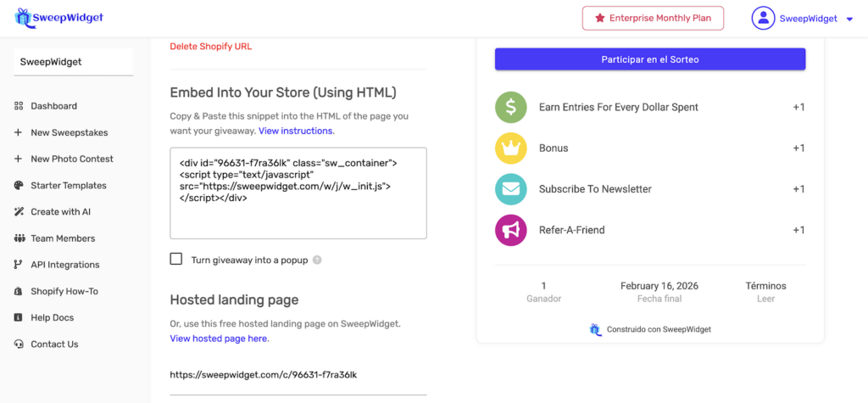868x403 pixels.
Task: Click the green dollar sign entry icon
Action: click(511, 108)
